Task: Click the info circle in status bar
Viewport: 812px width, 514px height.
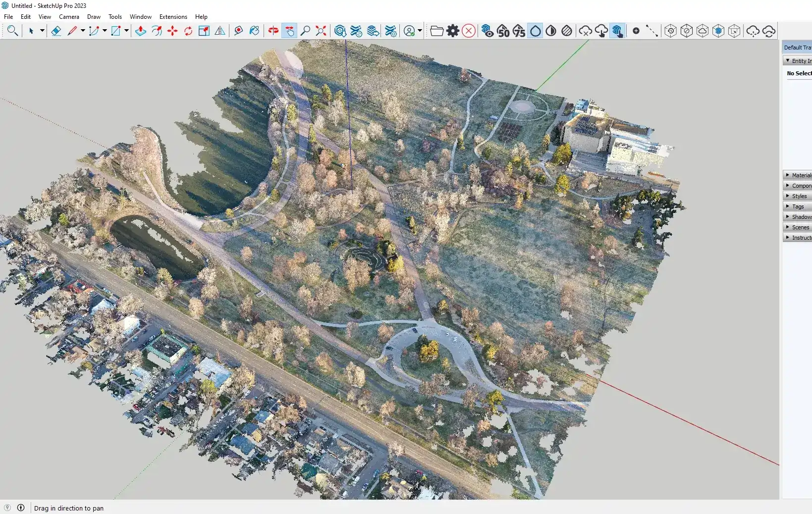Action: click(x=21, y=508)
